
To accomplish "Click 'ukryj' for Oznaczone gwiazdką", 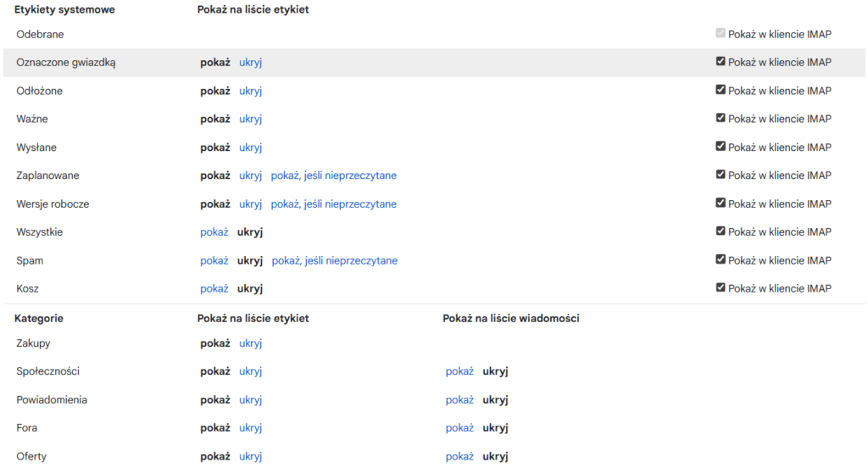I will point(250,63).
